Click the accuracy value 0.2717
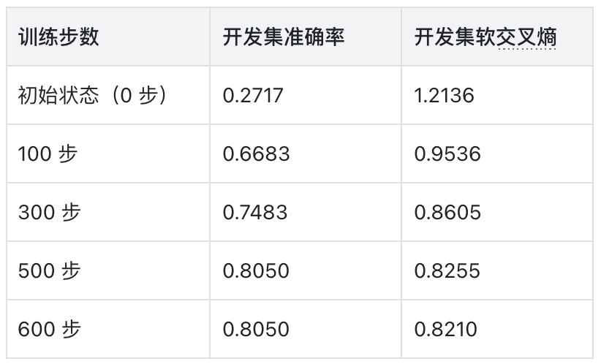Screen dimensions: 601x364 pyautogui.click(x=252, y=96)
